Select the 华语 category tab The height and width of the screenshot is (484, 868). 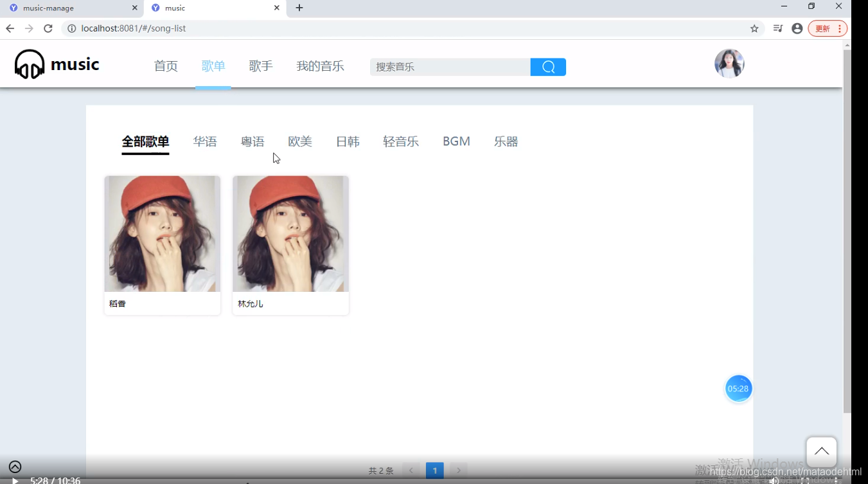click(206, 141)
